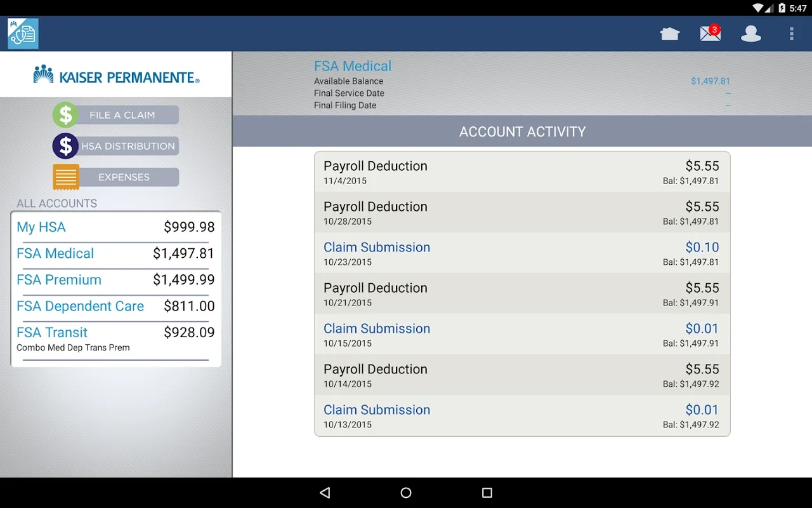Tap the File a Claim button
This screenshot has width=812, height=508.
(122, 115)
